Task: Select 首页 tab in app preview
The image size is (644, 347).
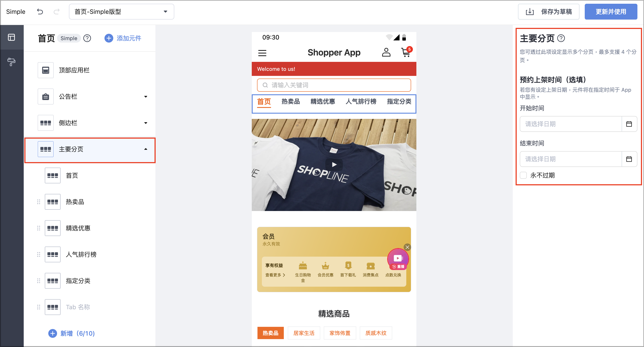Action: point(264,102)
